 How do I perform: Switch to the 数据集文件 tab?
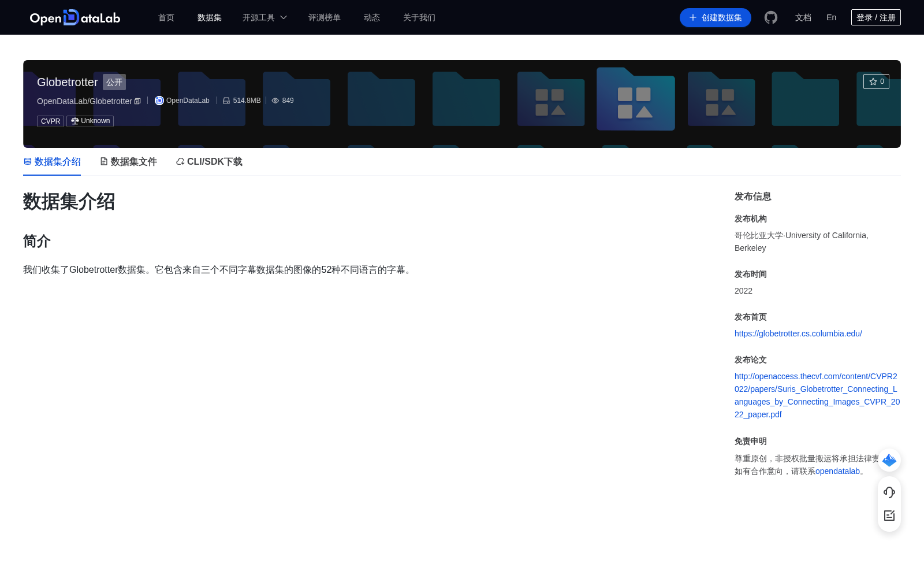click(x=128, y=162)
